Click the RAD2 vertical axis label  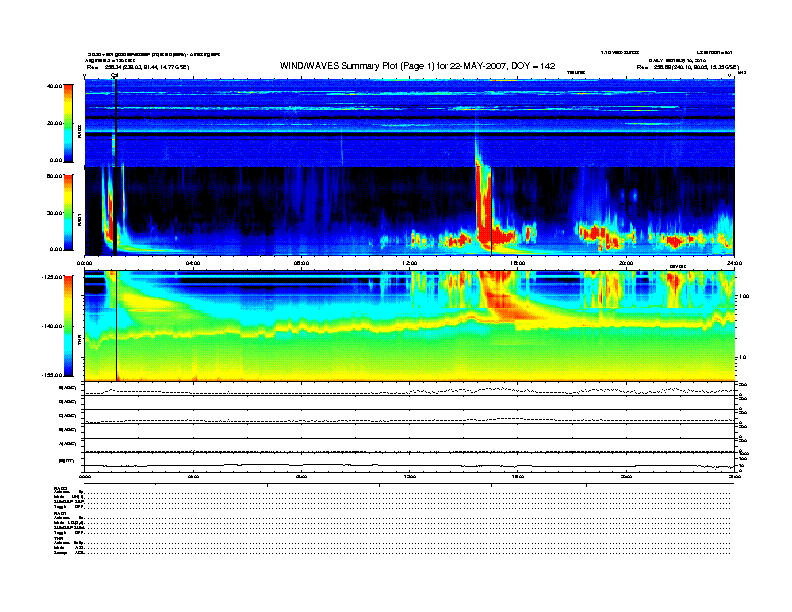coord(79,131)
